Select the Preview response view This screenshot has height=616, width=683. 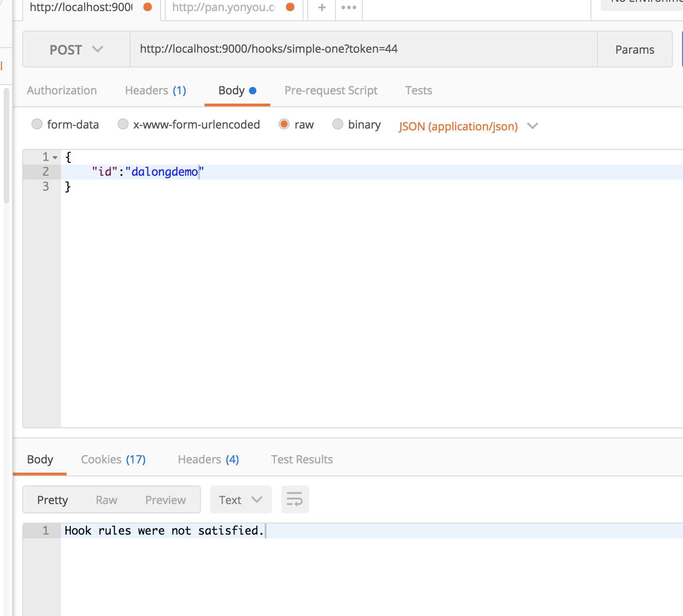(x=165, y=500)
